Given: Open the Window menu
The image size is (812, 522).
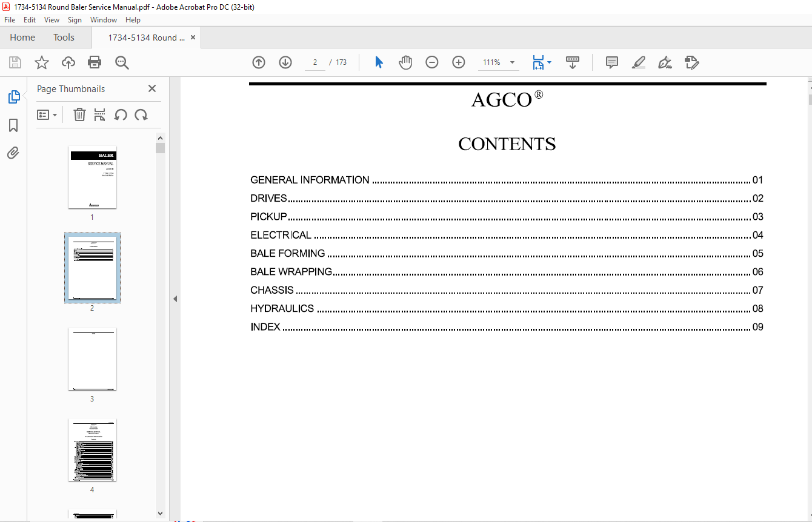Looking at the screenshot, I should [x=104, y=20].
